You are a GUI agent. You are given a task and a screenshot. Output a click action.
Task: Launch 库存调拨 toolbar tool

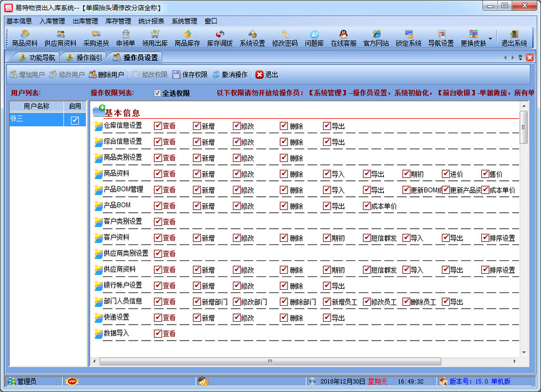pyautogui.click(x=220, y=38)
